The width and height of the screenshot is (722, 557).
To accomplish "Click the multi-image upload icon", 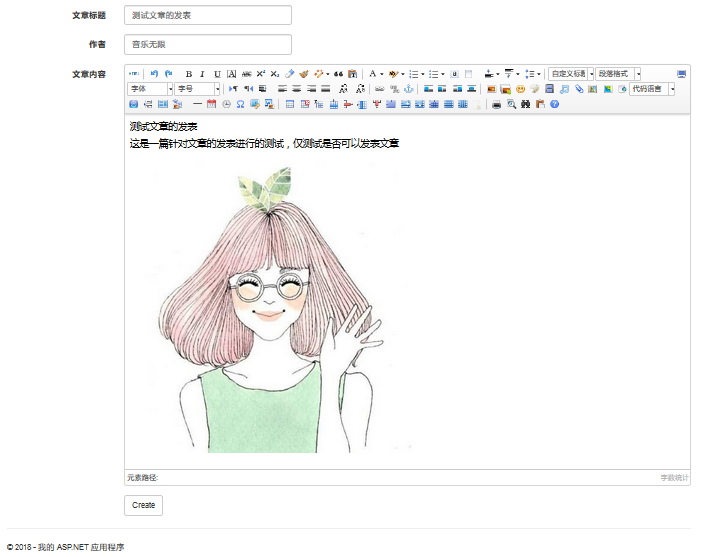I will [x=506, y=89].
